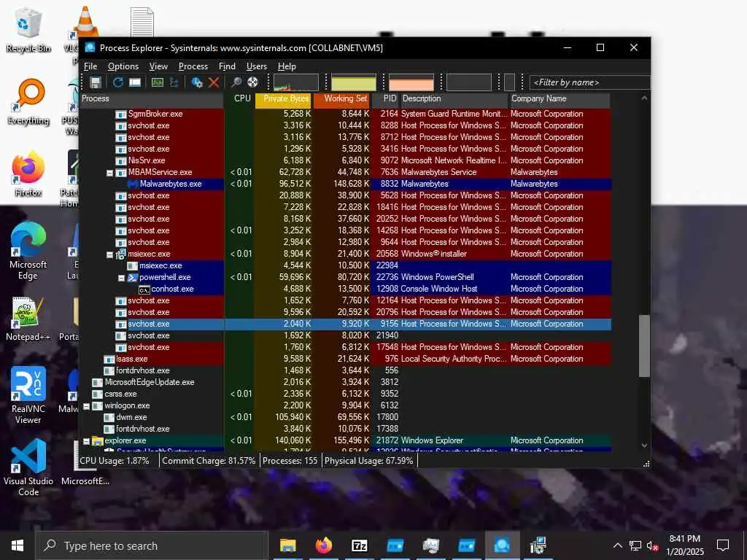
Task: Open the File menu
Action: [x=90, y=66]
